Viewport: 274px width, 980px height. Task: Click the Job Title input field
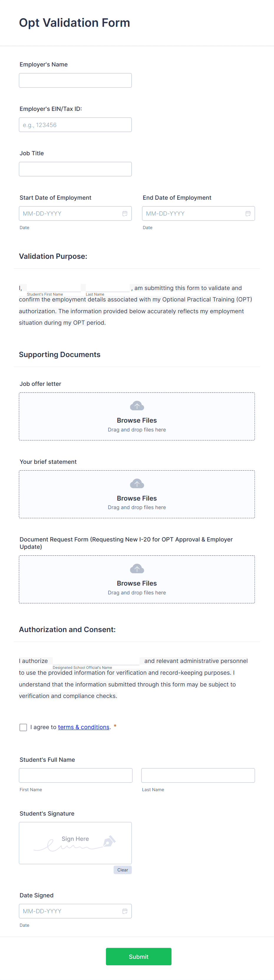75,169
